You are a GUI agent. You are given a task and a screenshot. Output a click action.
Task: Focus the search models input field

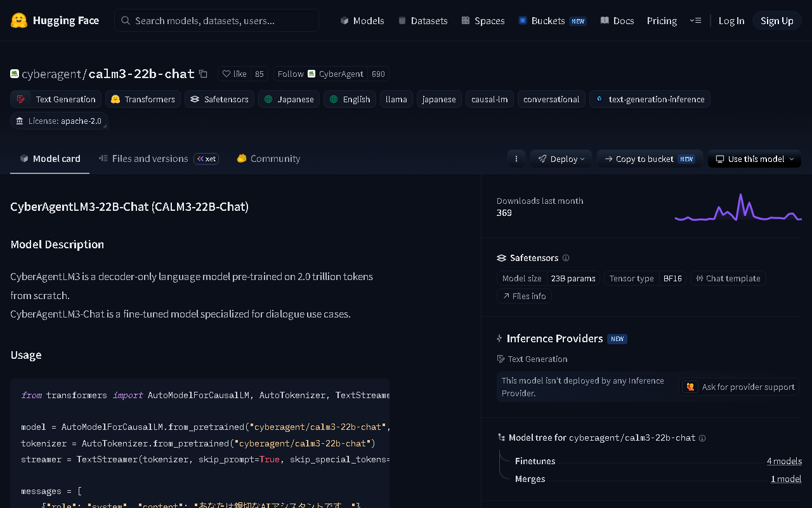pos(216,20)
